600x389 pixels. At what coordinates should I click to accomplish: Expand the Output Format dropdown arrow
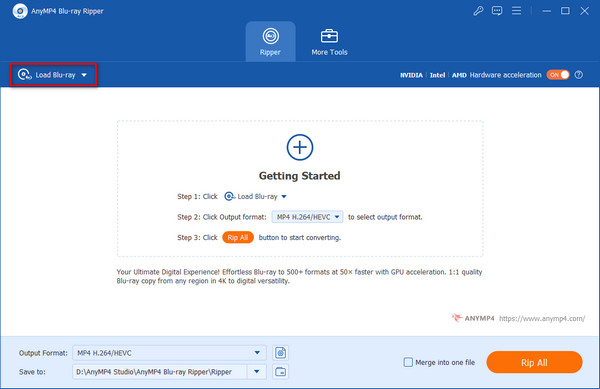(x=257, y=353)
